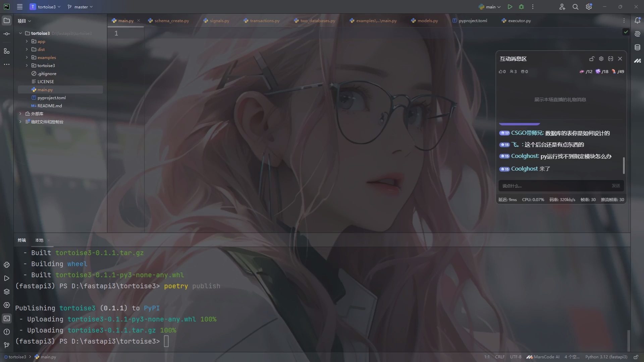This screenshot has width=644, height=362.
Task: Switch to the schema_create.py editor tab
Action: [171, 20]
